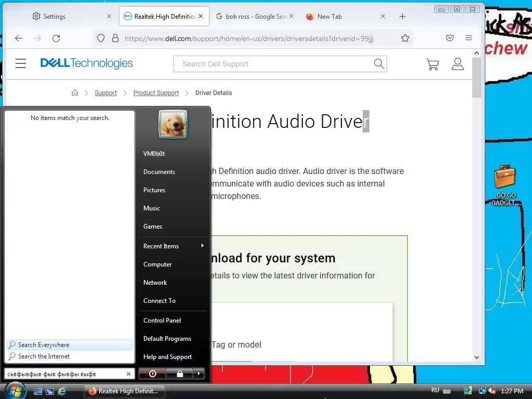The height and width of the screenshot is (399, 532).
Task: Go back with the browser back arrow
Action: coord(19,38)
